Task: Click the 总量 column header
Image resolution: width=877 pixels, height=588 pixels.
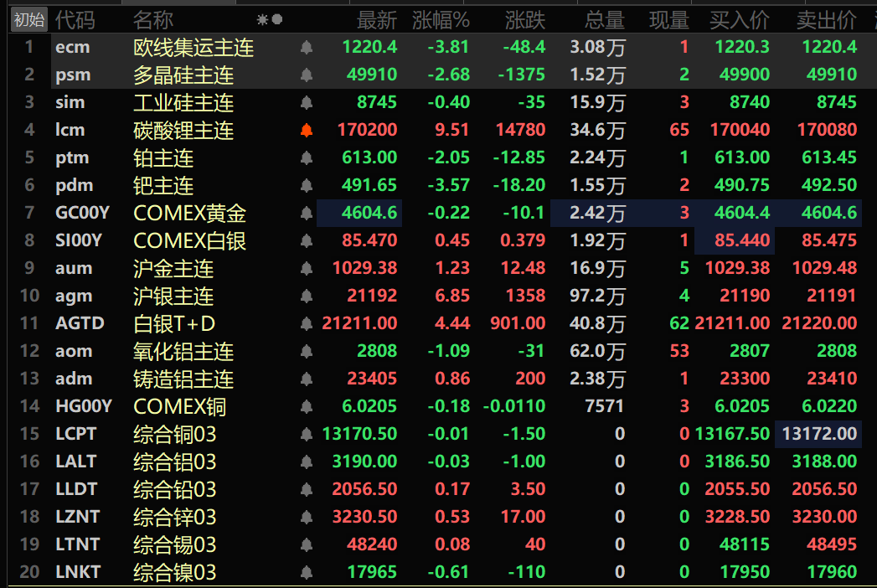Action: 604,19
